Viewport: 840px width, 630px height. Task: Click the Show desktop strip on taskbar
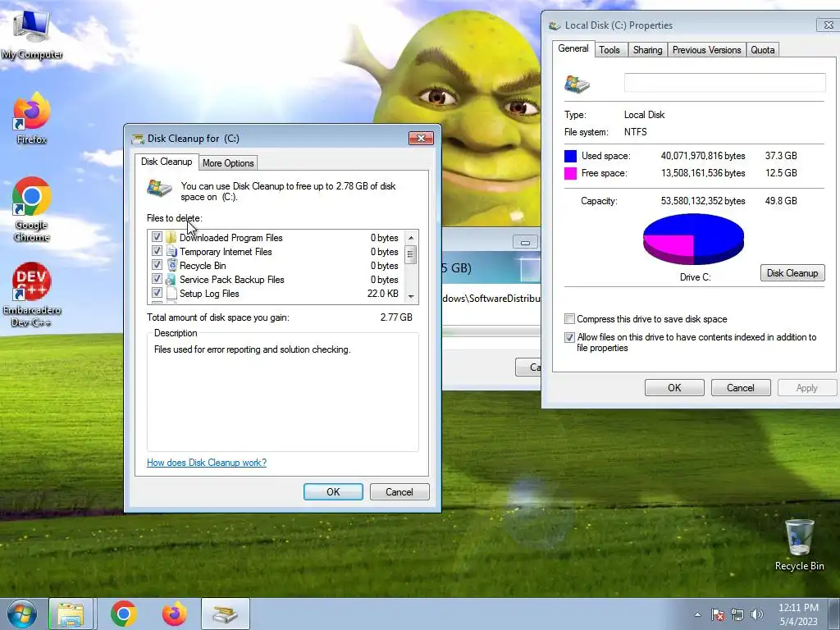click(834, 614)
